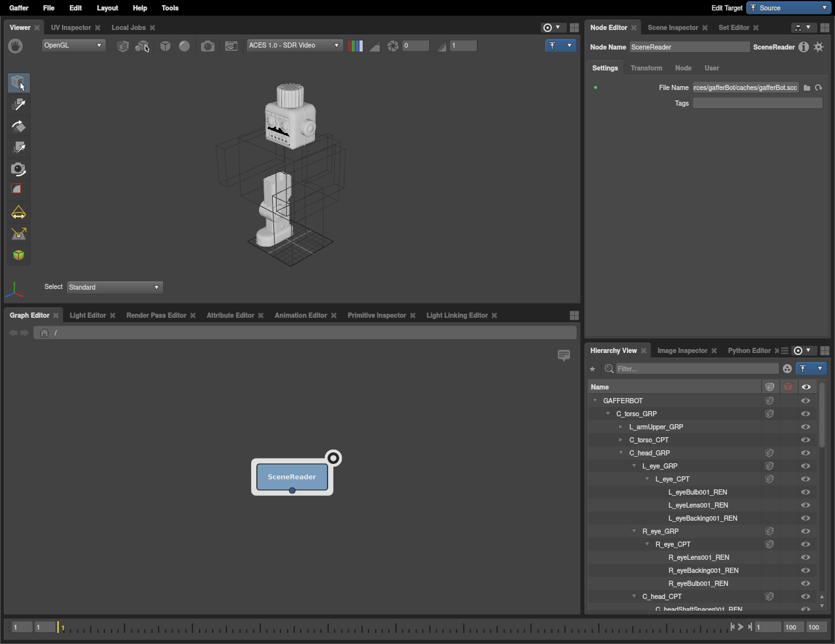Activate the Light Position tool
Viewport: 835px width, 644px height.
(18, 234)
